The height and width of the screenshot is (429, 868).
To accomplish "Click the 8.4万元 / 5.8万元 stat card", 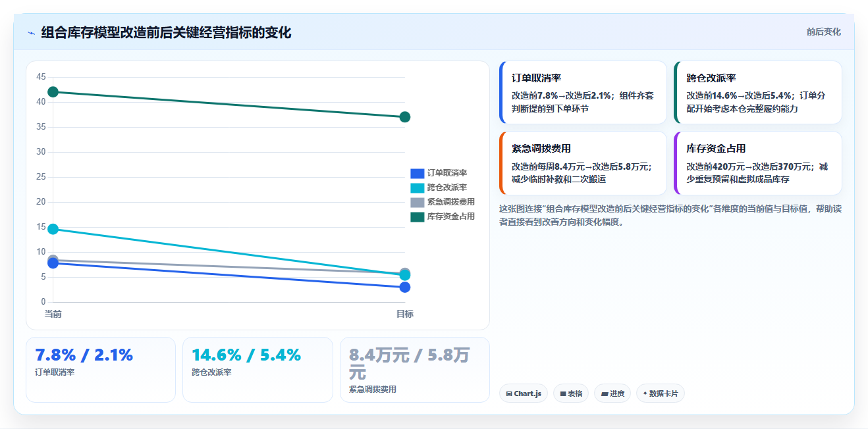I will tap(415, 370).
